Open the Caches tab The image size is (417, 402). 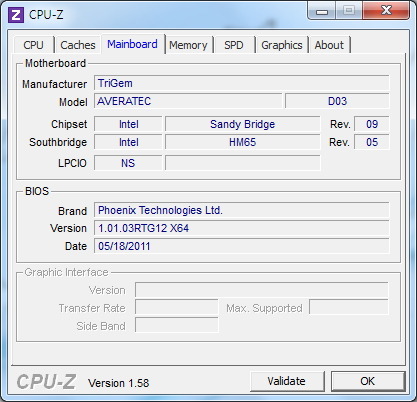(78, 45)
